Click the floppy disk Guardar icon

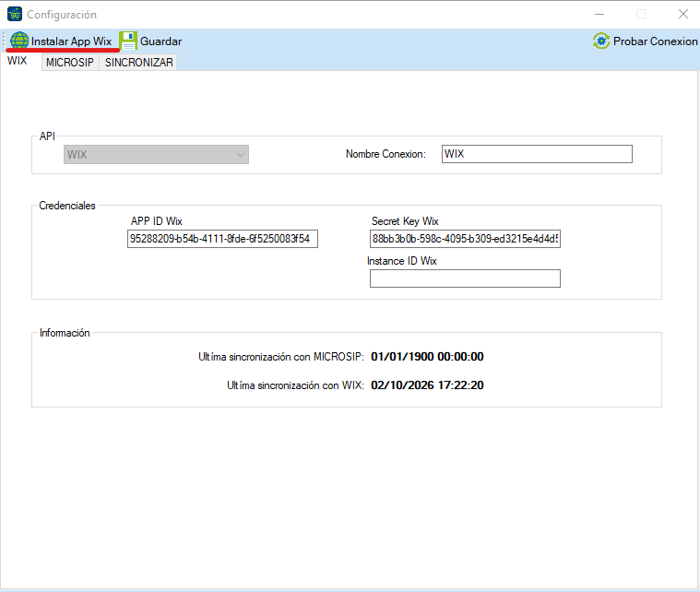(128, 41)
